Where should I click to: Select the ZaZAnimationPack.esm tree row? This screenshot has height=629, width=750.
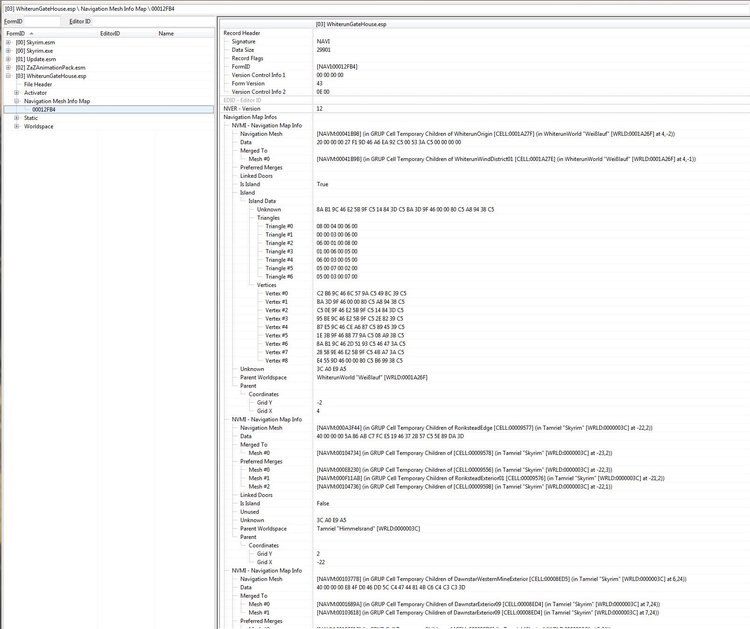pos(50,67)
